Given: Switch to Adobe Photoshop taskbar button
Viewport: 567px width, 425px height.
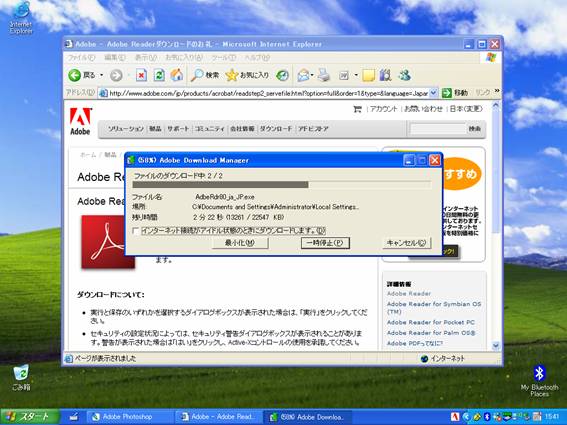Looking at the screenshot, I should pyautogui.click(x=131, y=417).
